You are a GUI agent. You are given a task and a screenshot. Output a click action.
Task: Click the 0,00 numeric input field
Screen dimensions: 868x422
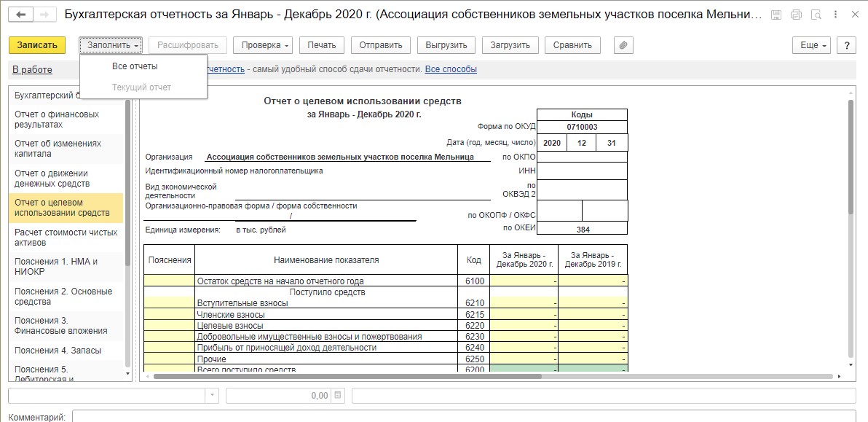(278, 396)
